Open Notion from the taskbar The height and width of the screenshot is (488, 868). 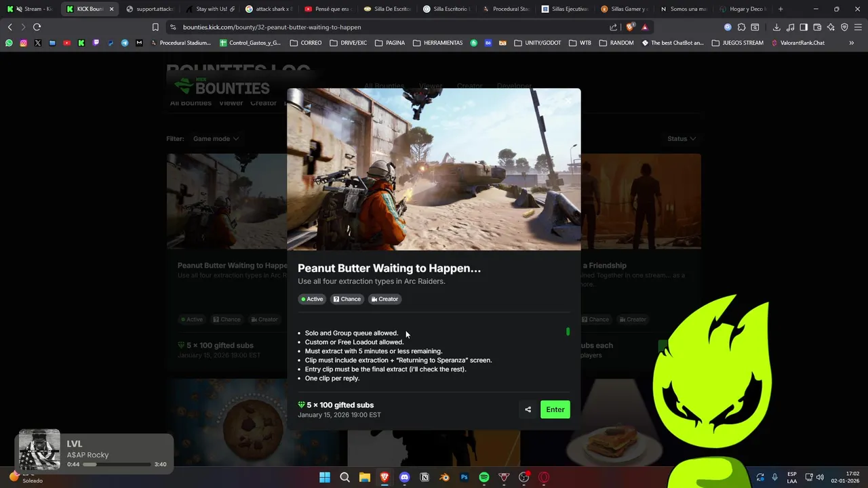pos(425,477)
